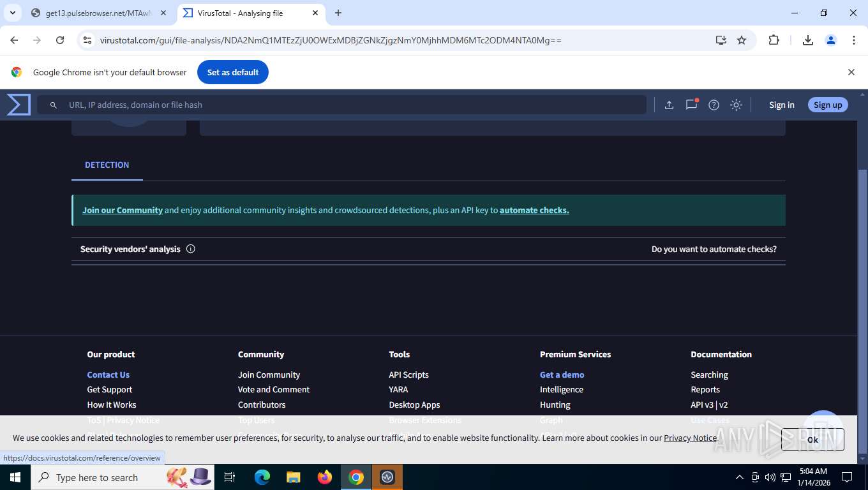Dismiss the default browser infobar

851,72
